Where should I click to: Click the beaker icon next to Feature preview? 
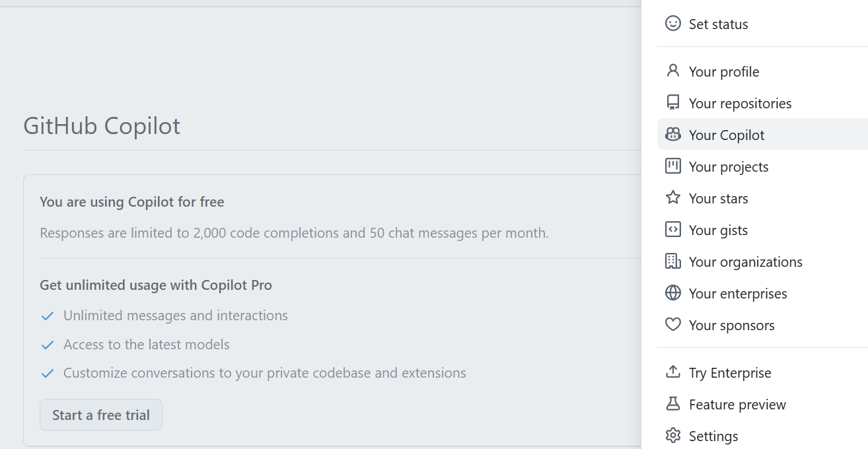pos(672,403)
